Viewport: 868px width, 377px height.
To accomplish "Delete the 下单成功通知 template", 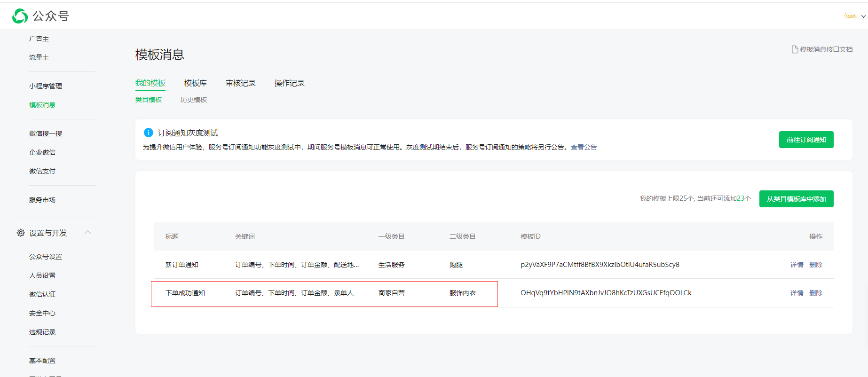I will pos(815,293).
